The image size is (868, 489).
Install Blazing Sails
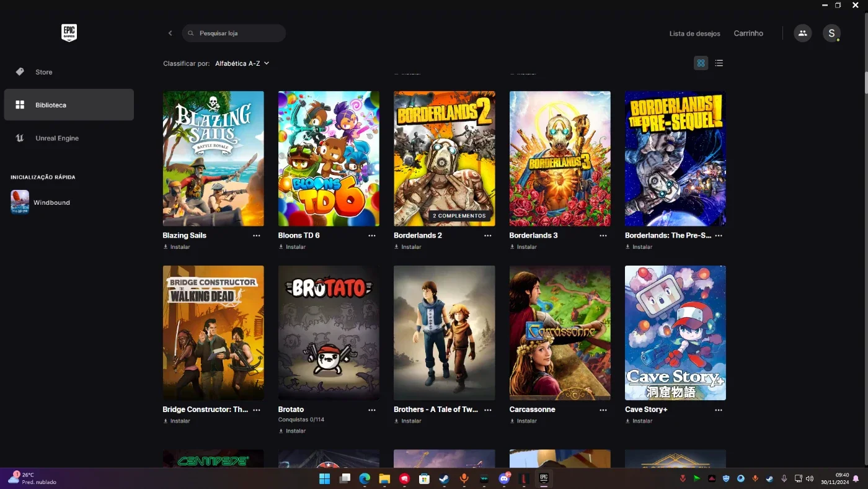177,247
